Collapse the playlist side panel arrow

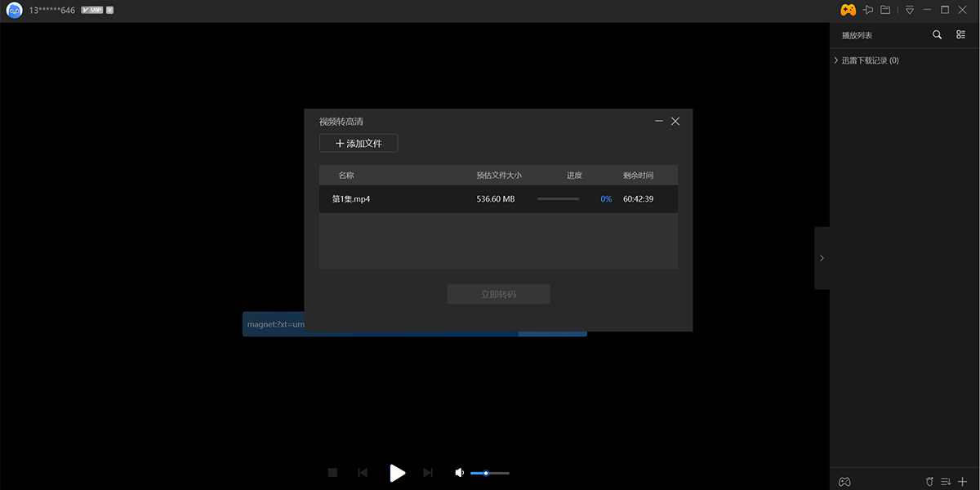tap(822, 258)
